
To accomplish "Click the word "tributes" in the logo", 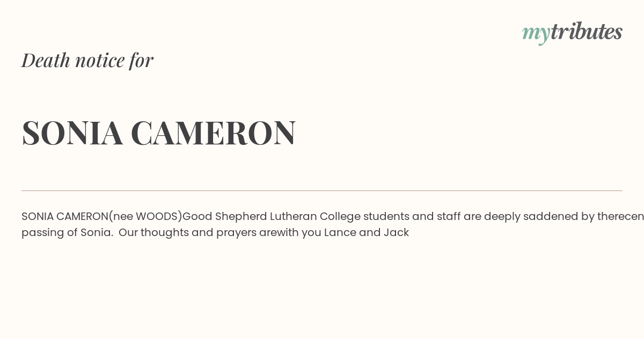I will click(586, 32).
